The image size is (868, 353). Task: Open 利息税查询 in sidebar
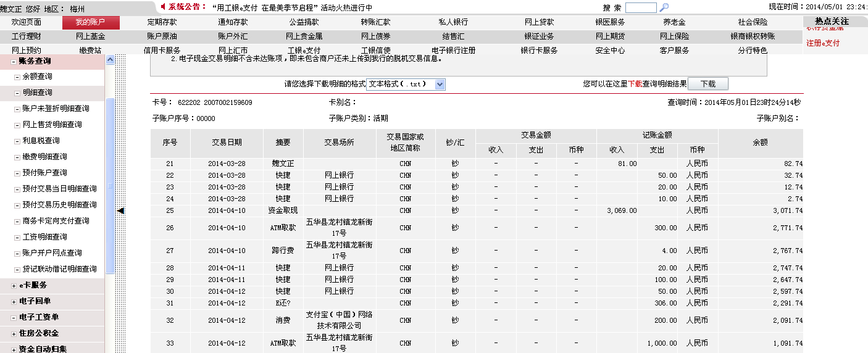click(x=41, y=141)
